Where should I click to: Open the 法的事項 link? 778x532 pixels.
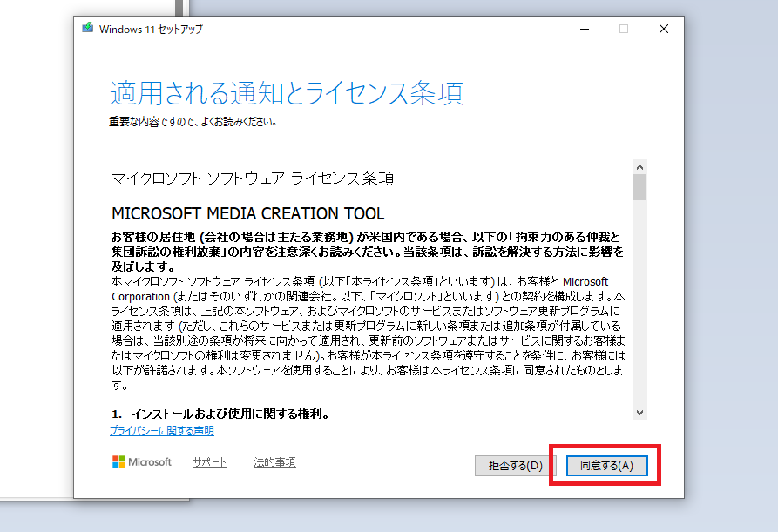pyautogui.click(x=274, y=462)
